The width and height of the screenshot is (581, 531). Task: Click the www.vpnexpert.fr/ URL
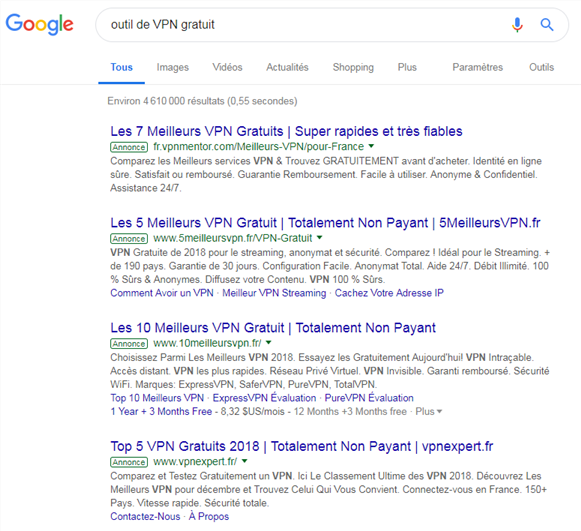point(195,462)
